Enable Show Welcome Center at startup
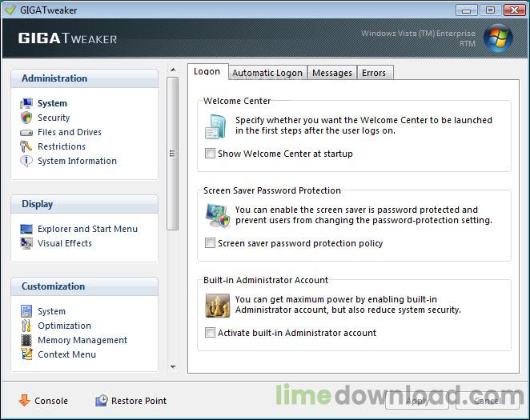Screen dimensions: 530x420 pos(210,154)
